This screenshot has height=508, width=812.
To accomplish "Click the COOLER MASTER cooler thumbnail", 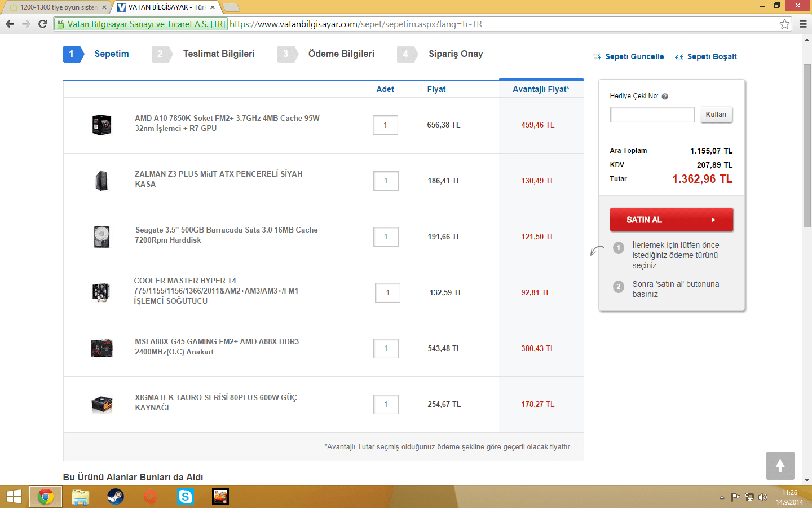I will point(101,292).
